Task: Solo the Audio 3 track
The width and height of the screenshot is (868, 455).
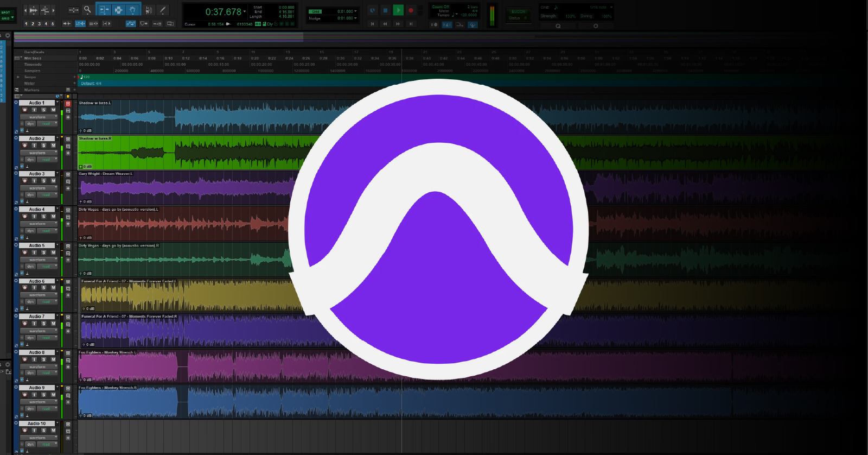Action: 43,181
